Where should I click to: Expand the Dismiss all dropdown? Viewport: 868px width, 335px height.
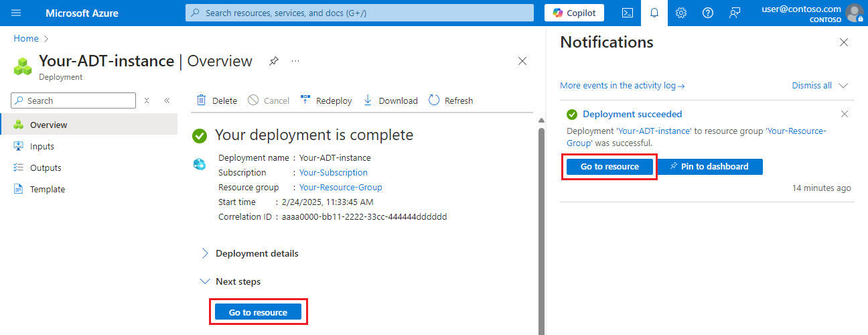tap(843, 86)
